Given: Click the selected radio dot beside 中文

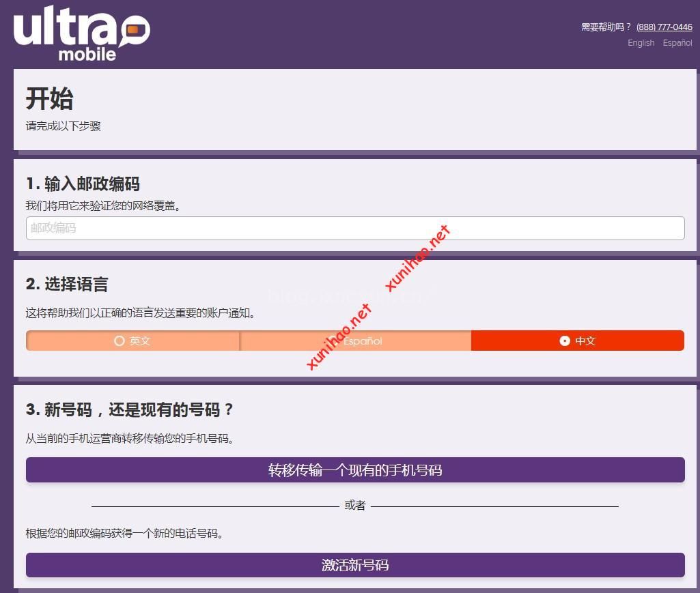Looking at the screenshot, I should coord(565,341).
